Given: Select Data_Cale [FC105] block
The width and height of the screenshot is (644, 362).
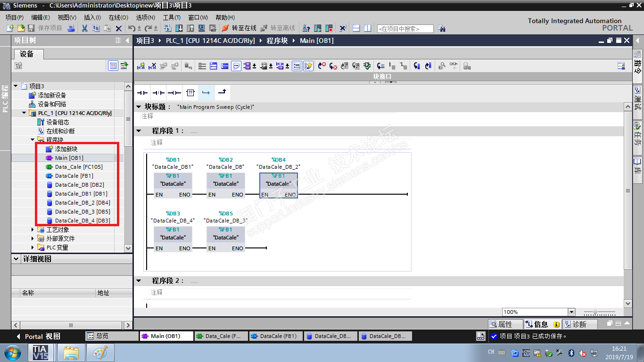Looking at the screenshot, I should pos(78,167).
